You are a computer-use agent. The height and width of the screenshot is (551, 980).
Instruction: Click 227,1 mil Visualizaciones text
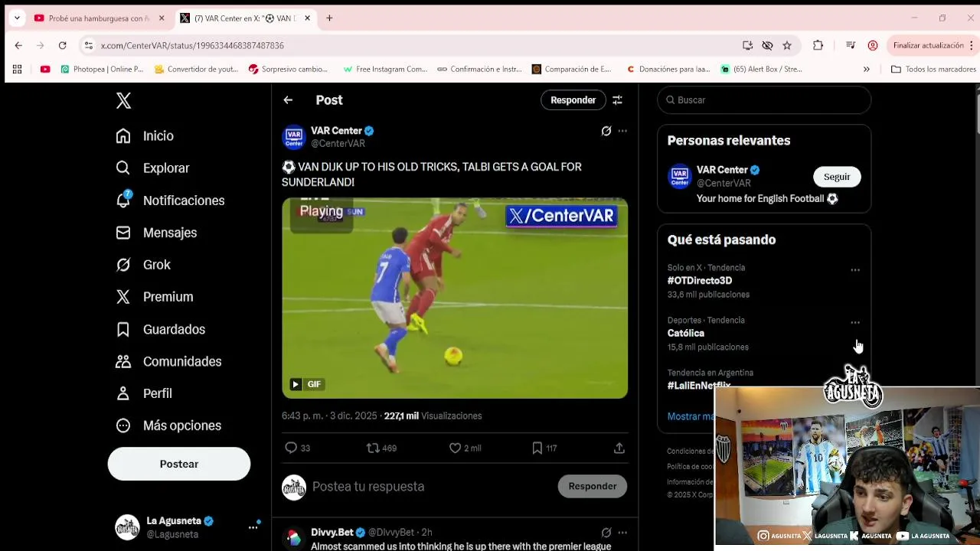point(433,416)
